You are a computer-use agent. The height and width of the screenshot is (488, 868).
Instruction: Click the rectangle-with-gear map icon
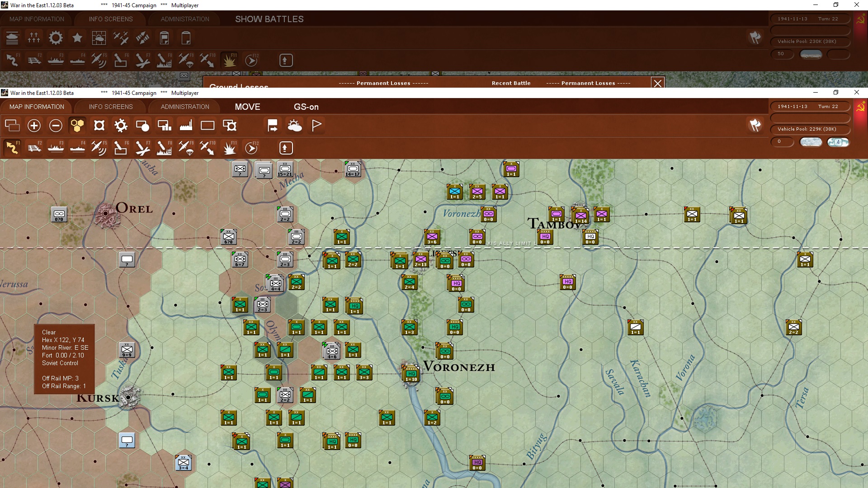(x=229, y=126)
